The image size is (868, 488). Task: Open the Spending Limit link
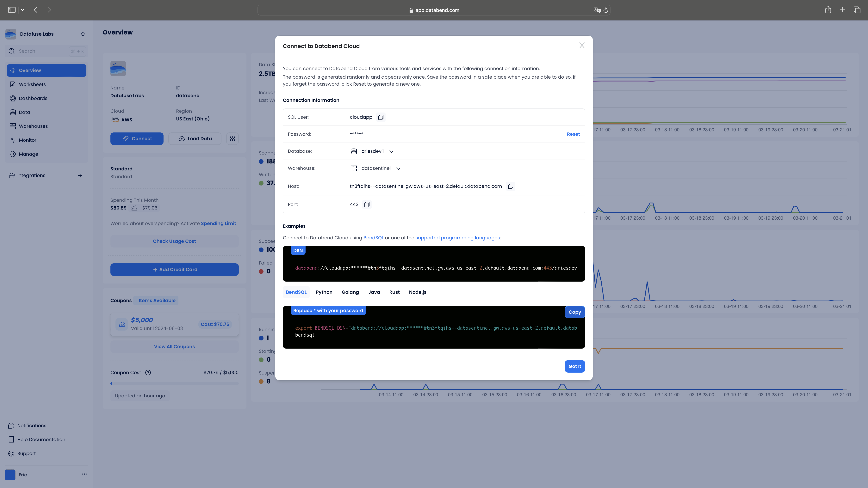coord(218,223)
